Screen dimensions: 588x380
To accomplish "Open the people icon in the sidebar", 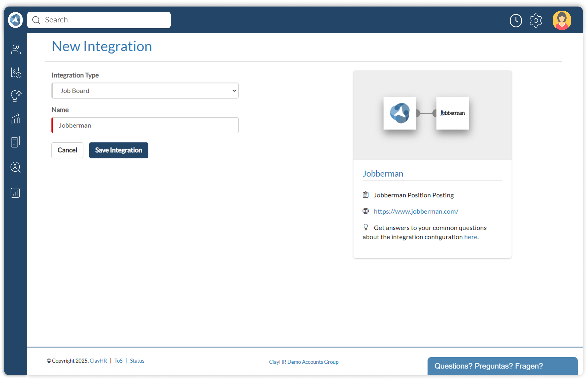I will [x=16, y=49].
